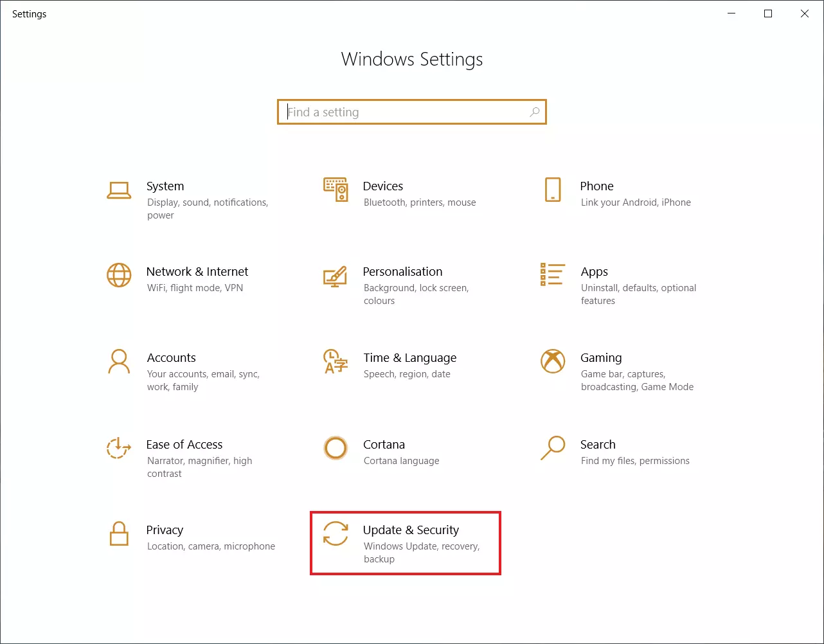Go to the Accounts heading
This screenshot has height=644, width=824.
(x=171, y=357)
